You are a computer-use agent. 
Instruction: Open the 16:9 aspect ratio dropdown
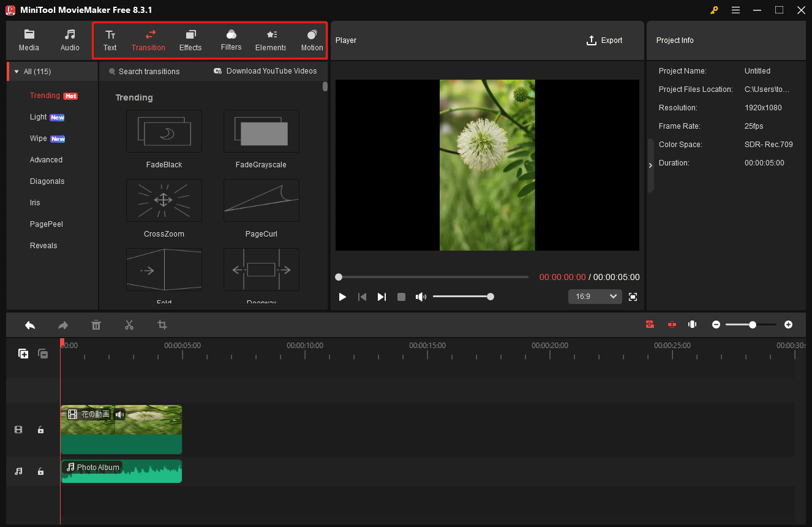click(595, 297)
